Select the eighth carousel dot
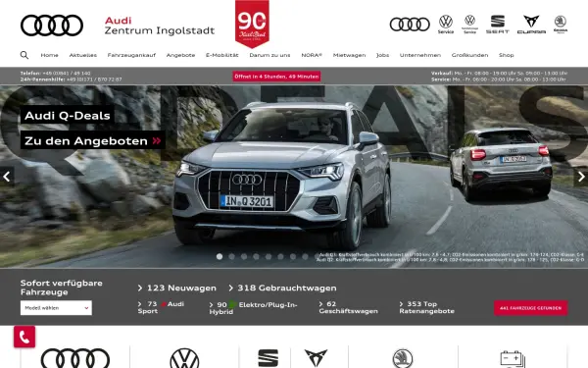Viewport: 588px width, 368px height. coord(305,256)
